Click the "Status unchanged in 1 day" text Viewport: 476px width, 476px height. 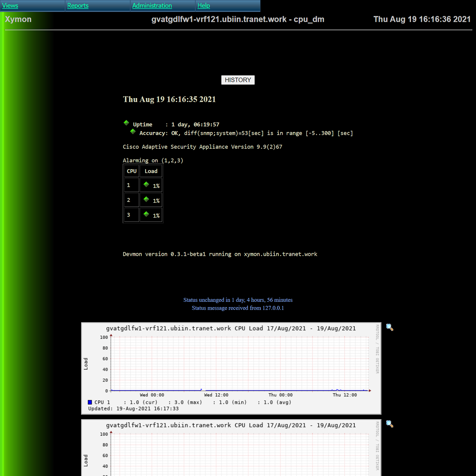[238, 300]
